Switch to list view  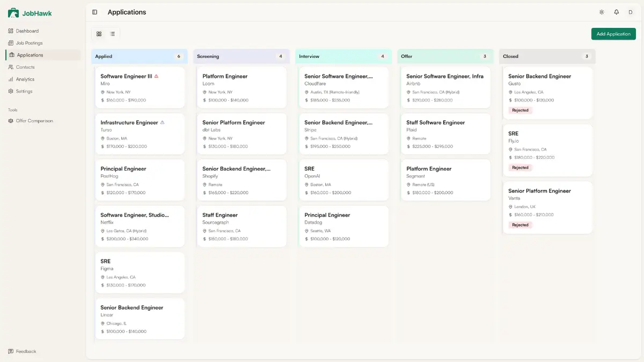tap(112, 34)
